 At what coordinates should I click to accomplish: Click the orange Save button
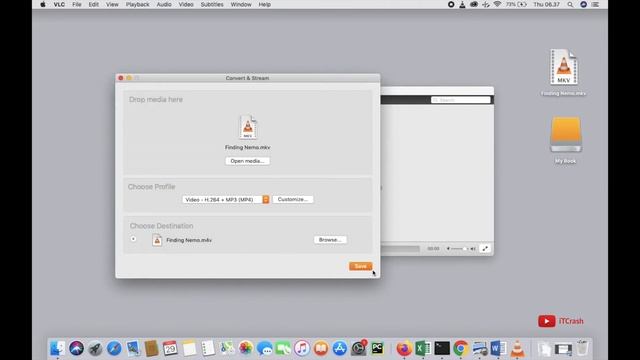click(x=360, y=266)
